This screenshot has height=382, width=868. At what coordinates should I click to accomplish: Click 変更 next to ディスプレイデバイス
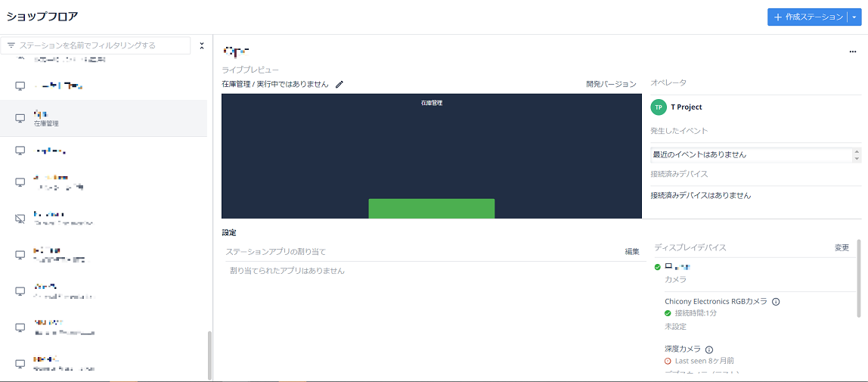(842, 247)
